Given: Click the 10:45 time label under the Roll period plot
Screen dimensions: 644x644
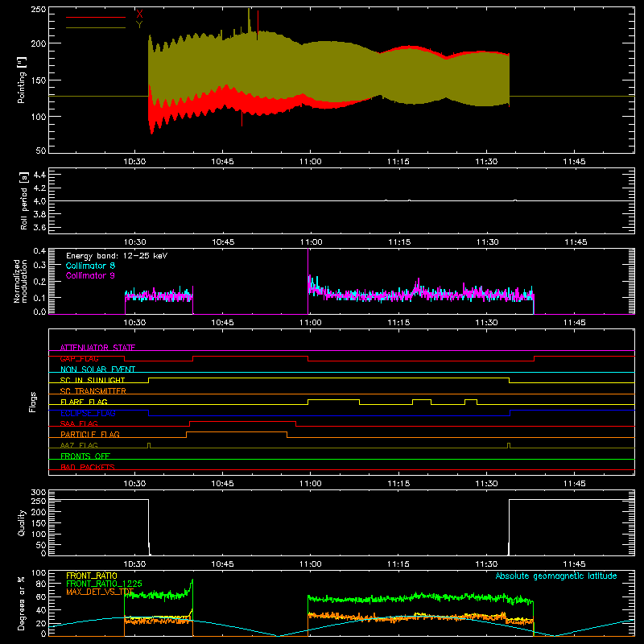Looking at the screenshot, I should (223, 242).
